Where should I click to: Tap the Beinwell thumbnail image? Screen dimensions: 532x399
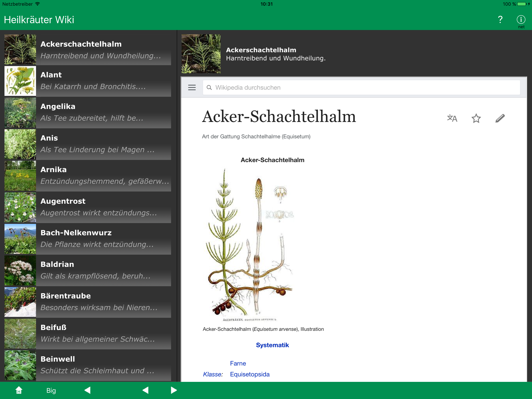pyautogui.click(x=20, y=365)
